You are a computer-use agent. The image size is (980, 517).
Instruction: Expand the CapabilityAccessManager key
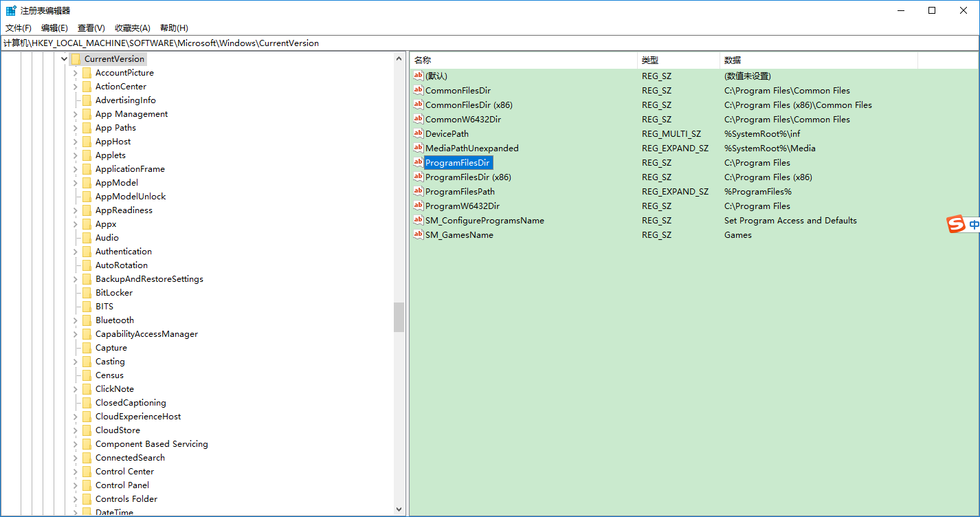76,334
